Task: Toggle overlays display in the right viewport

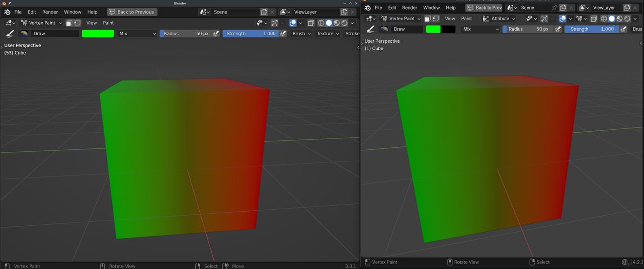Action: point(562,19)
